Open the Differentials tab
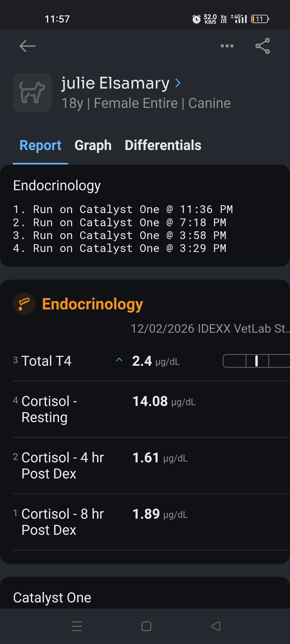The width and height of the screenshot is (290, 644). [x=163, y=145]
